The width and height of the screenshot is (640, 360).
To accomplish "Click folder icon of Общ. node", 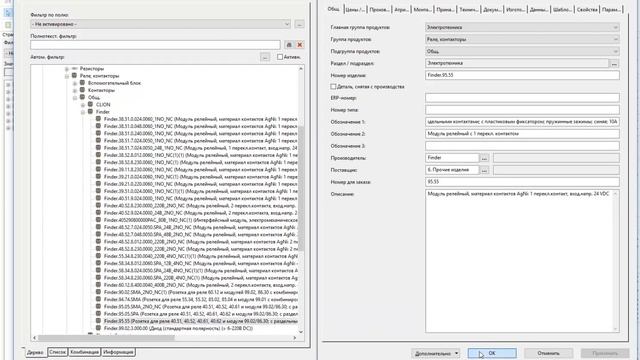I will tap(82, 97).
